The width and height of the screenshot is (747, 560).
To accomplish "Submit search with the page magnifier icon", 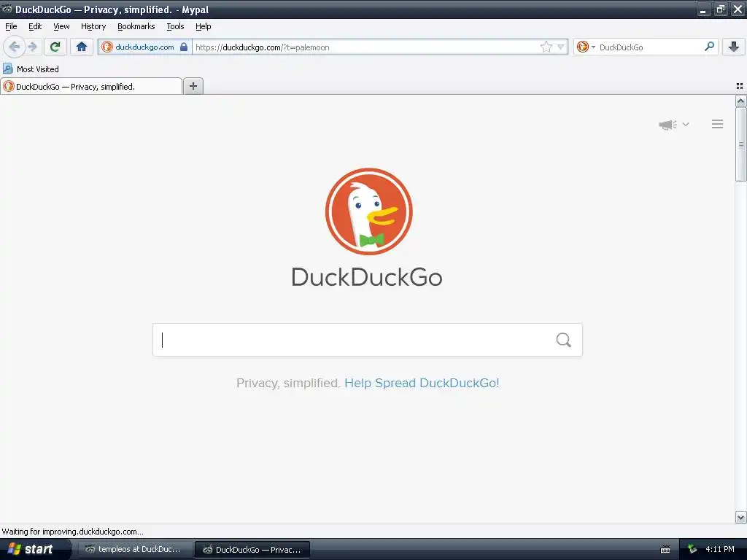I will pyautogui.click(x=564, y=340).
